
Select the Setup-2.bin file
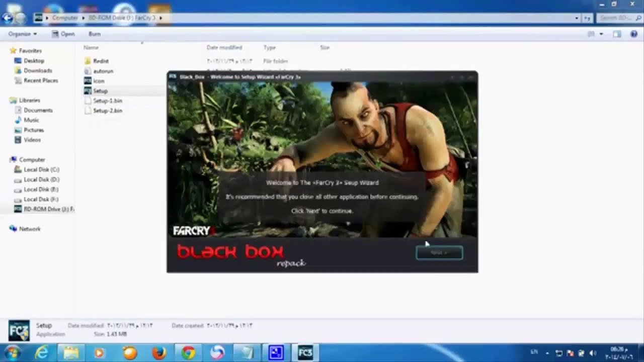(108, 111)
